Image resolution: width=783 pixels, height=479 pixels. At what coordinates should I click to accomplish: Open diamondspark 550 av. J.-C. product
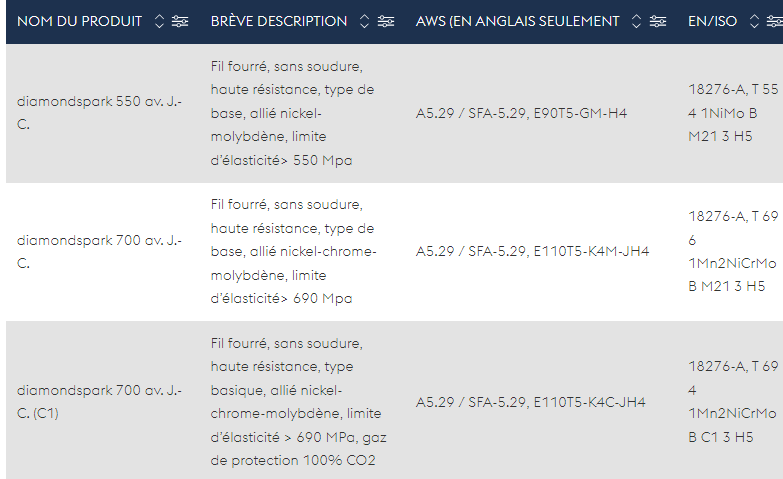pos(99,113)
